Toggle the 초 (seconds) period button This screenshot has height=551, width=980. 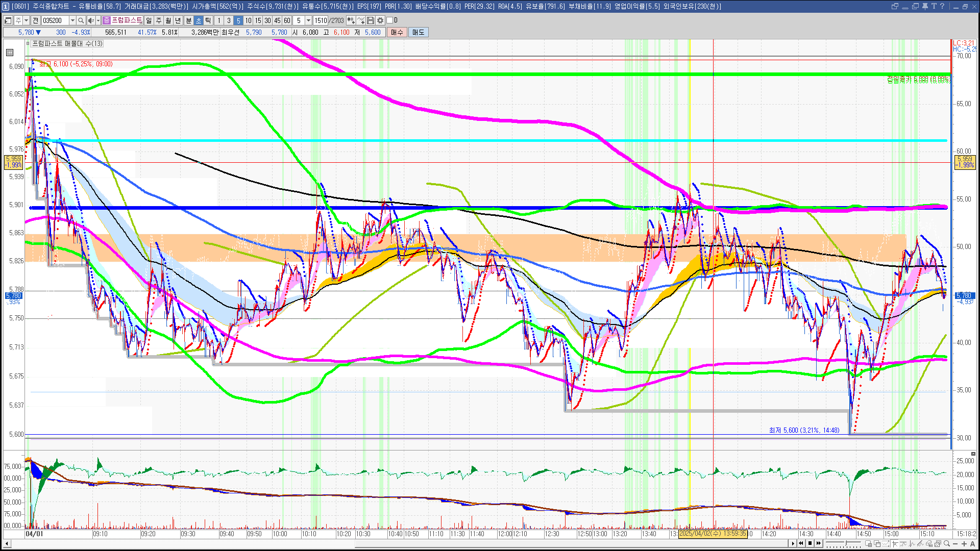pyautogui.click(x=199, y=20)
